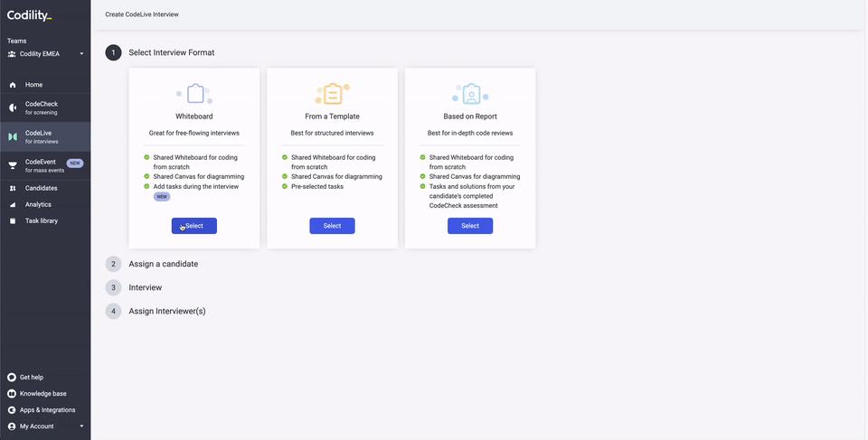Select the Whiteboard interview format
868x440 pixels.
coord(194,226)
